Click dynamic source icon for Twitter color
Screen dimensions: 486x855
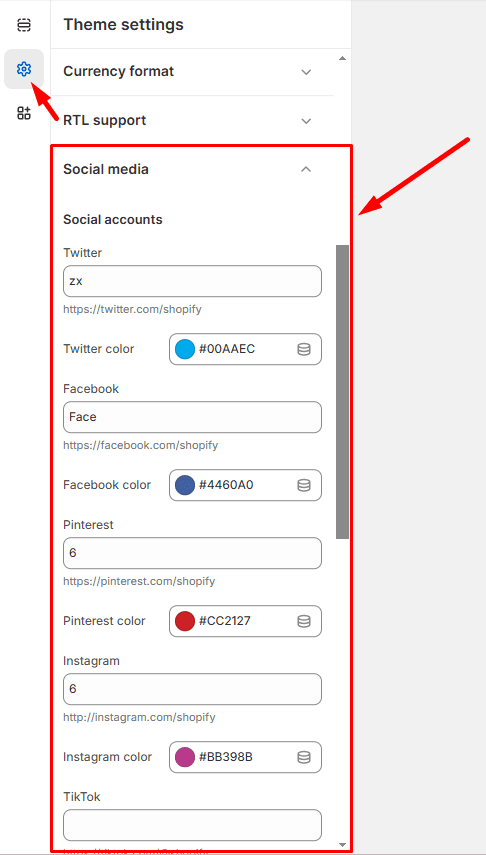tap(304, 349)
